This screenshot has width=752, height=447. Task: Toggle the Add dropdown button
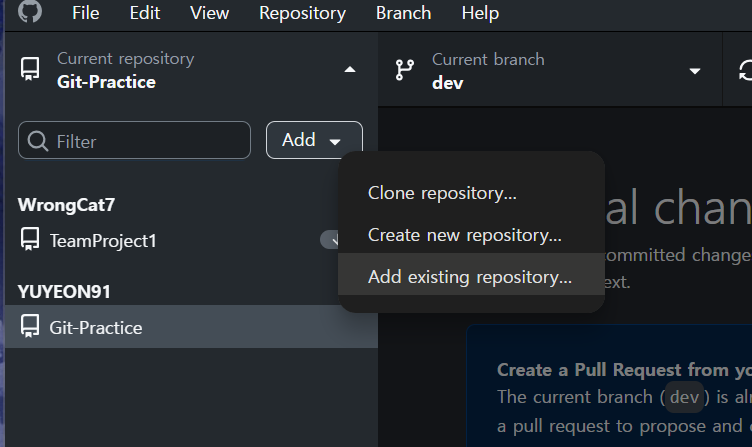314,140
